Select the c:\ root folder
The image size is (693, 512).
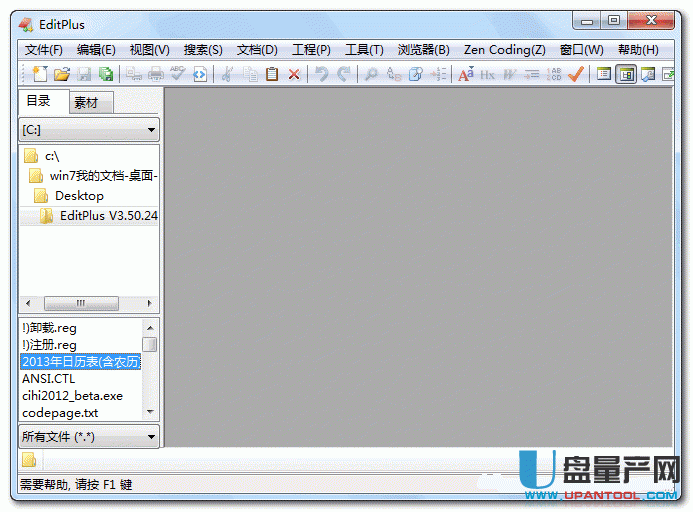(x=52, y=156)
